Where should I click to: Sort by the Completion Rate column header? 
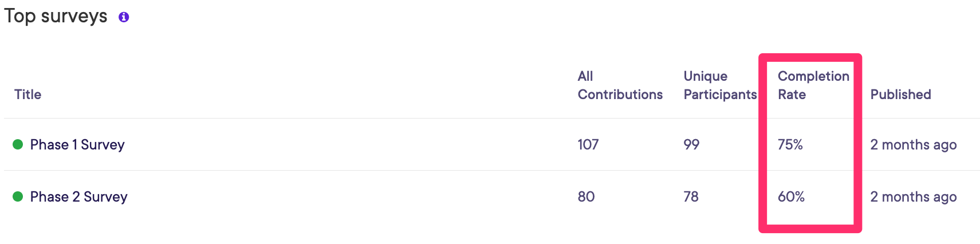click(x=813, y=85)
